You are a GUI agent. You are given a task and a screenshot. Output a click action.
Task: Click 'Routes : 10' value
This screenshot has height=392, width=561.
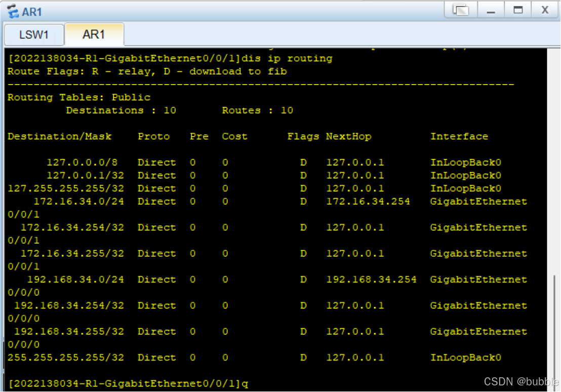coord(258,110)
